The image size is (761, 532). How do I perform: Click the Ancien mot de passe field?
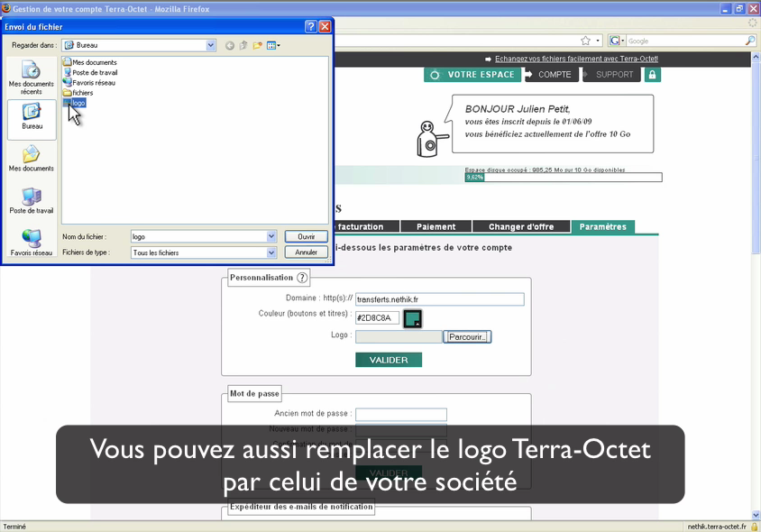401,414
